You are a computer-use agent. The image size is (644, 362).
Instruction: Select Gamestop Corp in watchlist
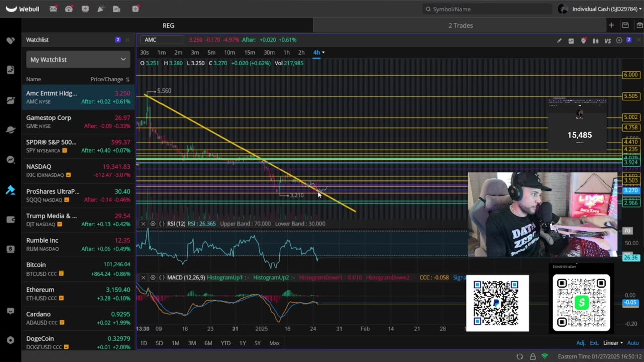[78, 122]
